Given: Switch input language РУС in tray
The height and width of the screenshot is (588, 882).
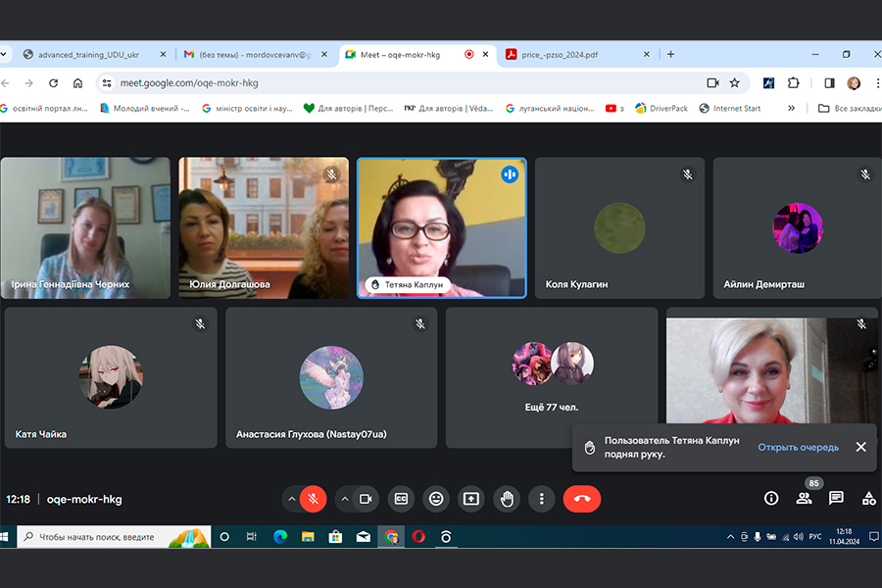Looking at the screenshot, I should pyautogui.click(x=815, y=537).
